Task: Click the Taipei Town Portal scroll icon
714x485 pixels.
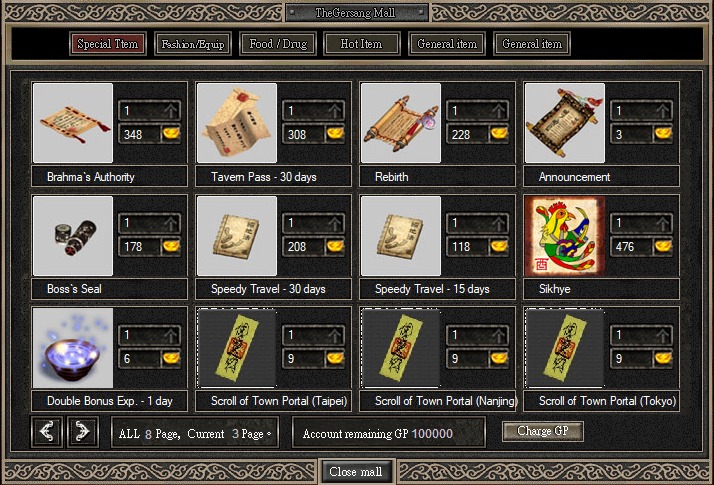Action: [x=237, y=348]
